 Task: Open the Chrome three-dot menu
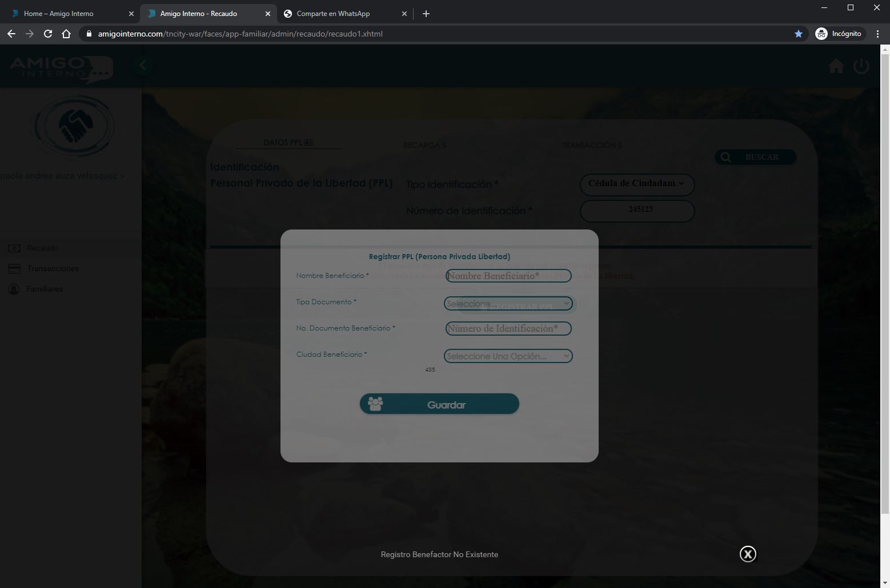[877, 34]
